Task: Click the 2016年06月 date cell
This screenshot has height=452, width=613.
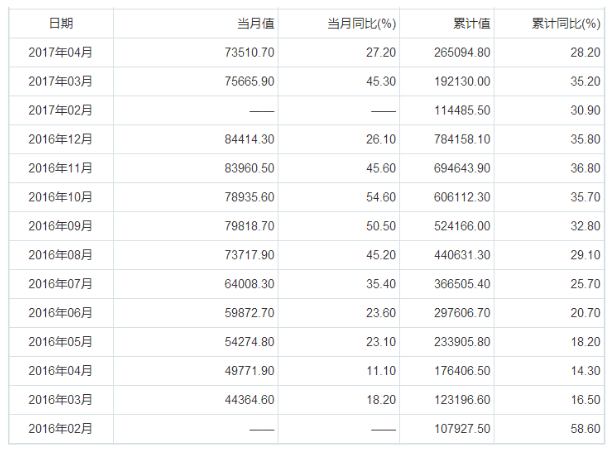Action: point(60,313)
